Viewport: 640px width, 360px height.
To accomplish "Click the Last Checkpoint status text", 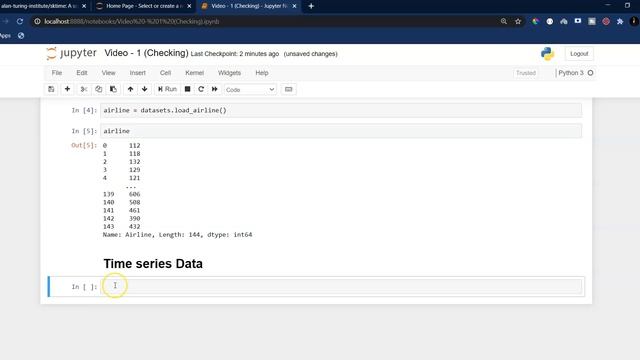I will click(235, 54).
